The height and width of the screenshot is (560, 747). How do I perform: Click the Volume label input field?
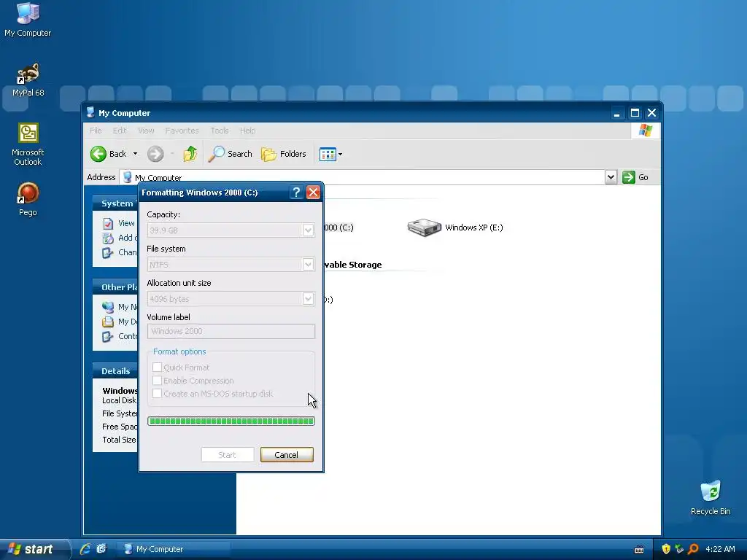[231, 332]
